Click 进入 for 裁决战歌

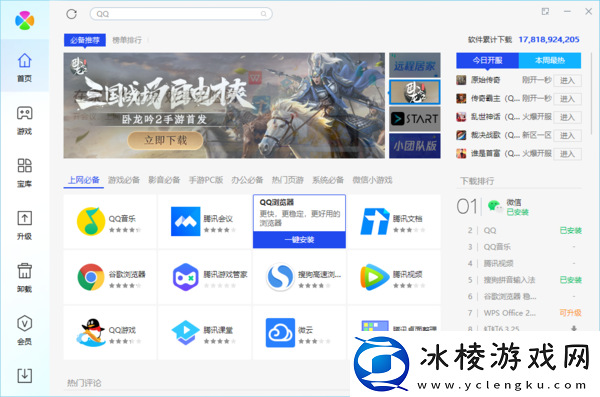[567, 136]
